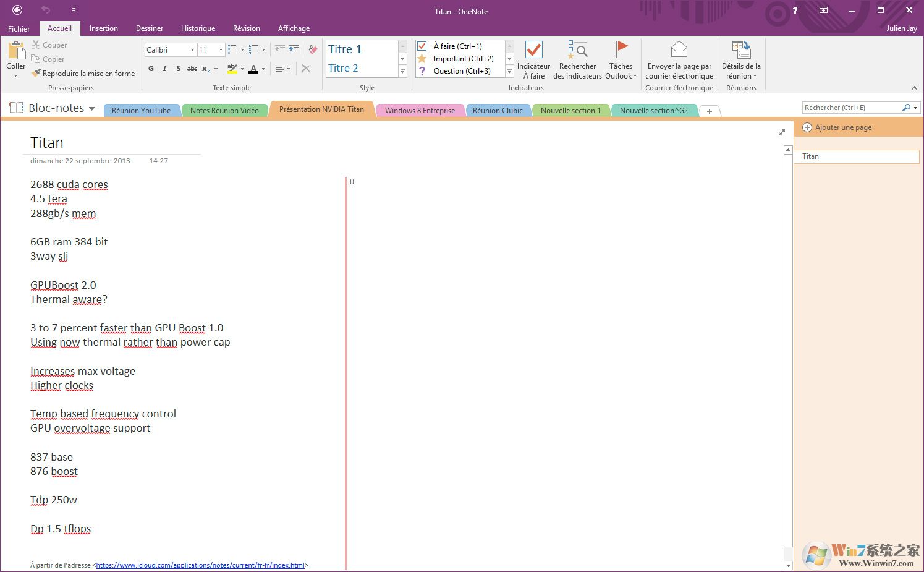Switch to the Révision ribbon tab
Viewport: 924px width, 572px height.
pos(246,28)
